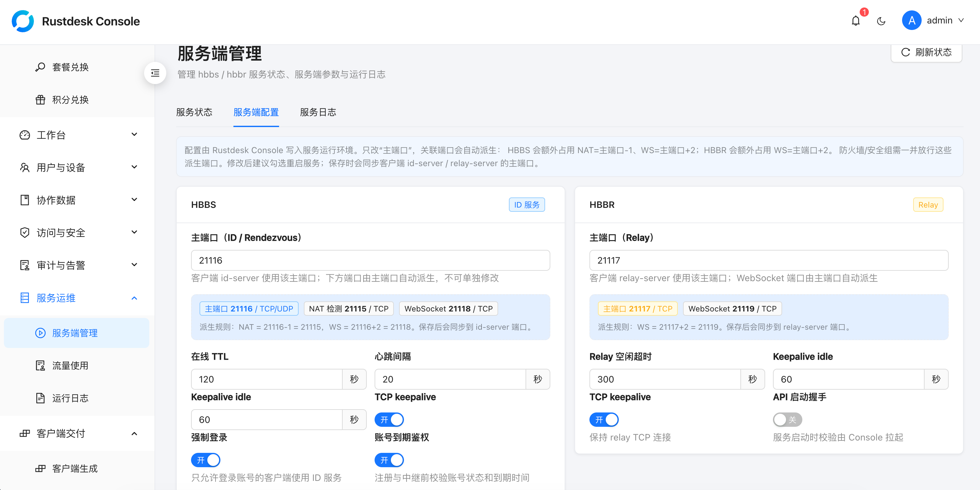
Task: Select the 服务端配置 tab
Action: point(256,112)
